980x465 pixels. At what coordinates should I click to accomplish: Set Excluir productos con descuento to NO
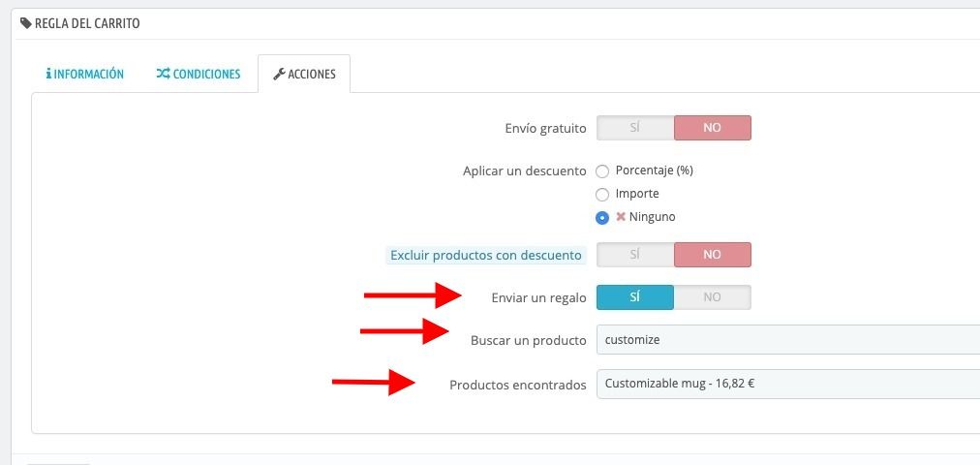pos(713,255)
